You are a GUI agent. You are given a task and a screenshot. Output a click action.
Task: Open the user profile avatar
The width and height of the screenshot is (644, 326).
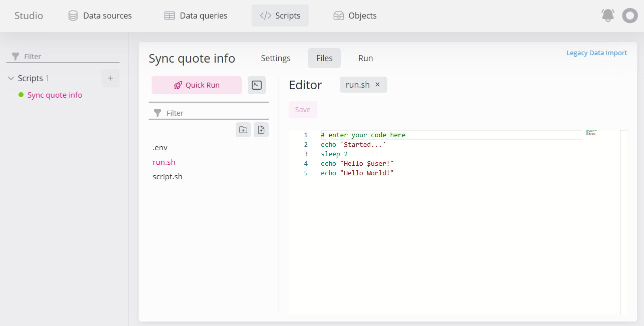629,16
